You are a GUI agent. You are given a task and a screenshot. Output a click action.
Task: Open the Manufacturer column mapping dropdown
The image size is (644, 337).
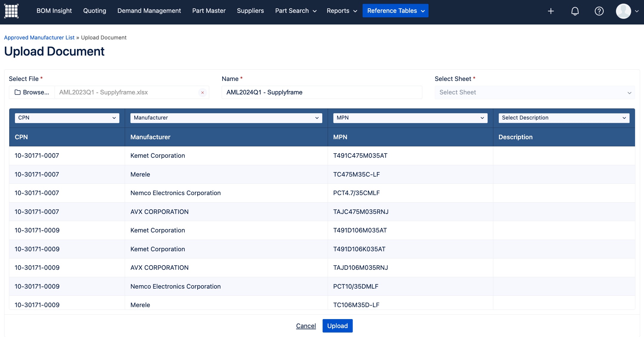click(226, 118)
